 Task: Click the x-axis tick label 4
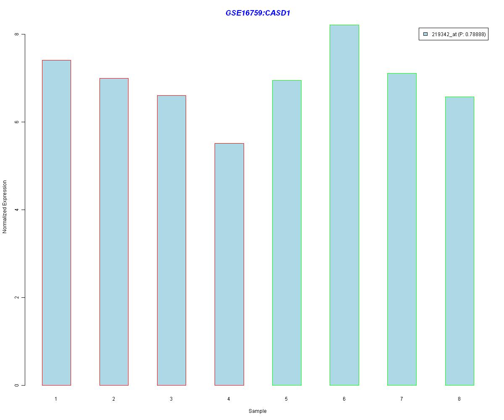click(228, 399)
